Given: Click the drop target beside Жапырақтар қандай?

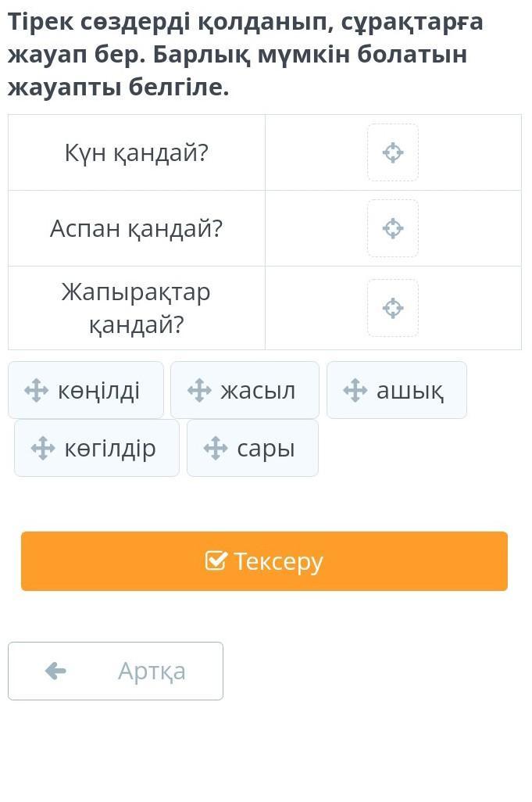Looking at the screenshot, I should tap(392, 308).
